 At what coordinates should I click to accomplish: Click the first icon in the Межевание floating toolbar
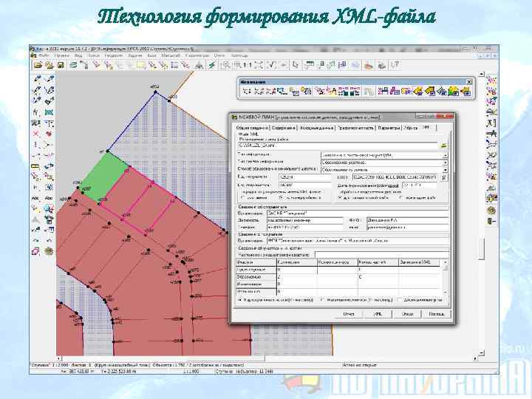point(247,91)
